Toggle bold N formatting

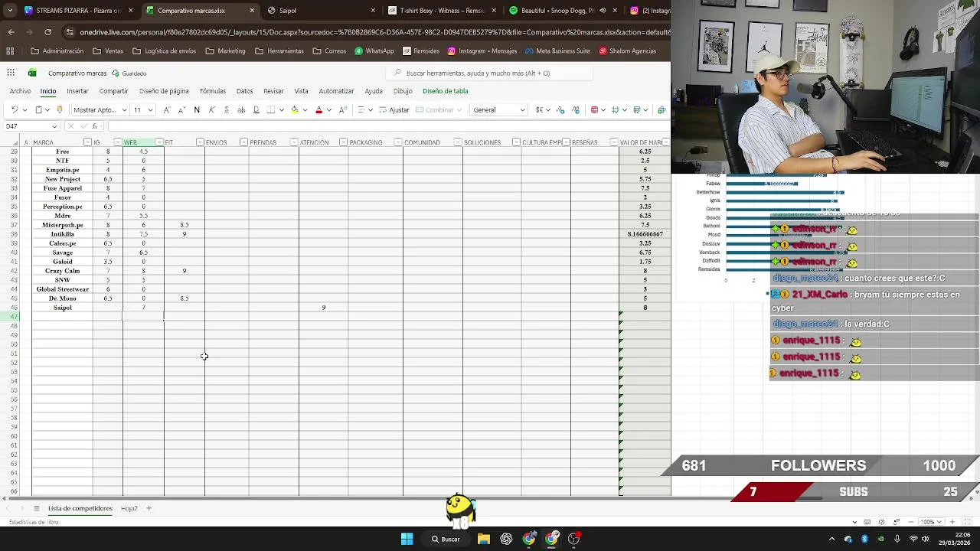coord(197,109)
